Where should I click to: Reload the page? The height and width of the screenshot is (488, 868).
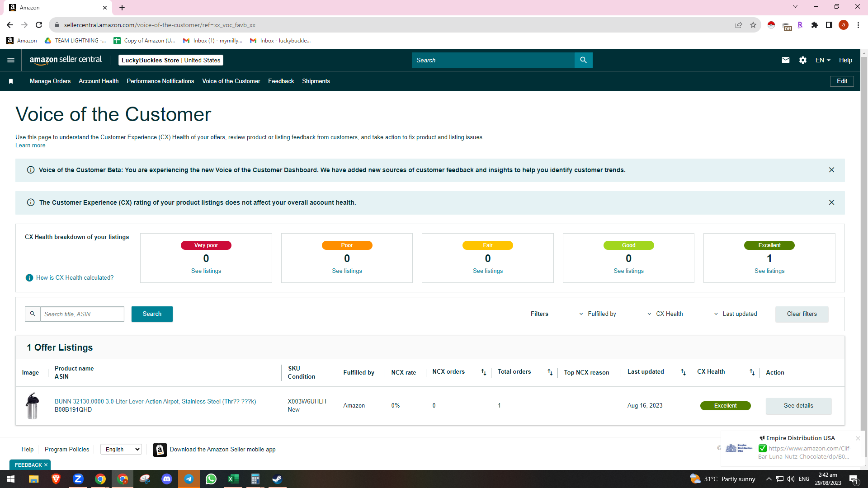click(39, 25)
